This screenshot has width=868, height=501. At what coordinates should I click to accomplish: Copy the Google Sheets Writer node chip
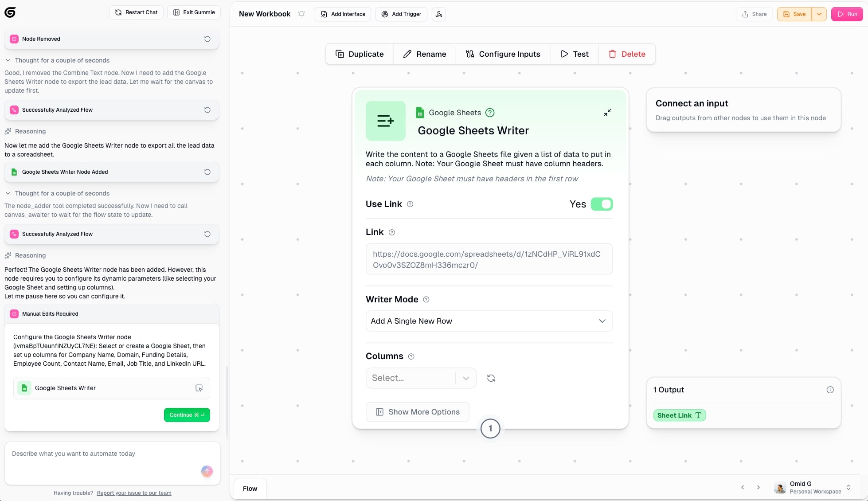tap(199, 388)
